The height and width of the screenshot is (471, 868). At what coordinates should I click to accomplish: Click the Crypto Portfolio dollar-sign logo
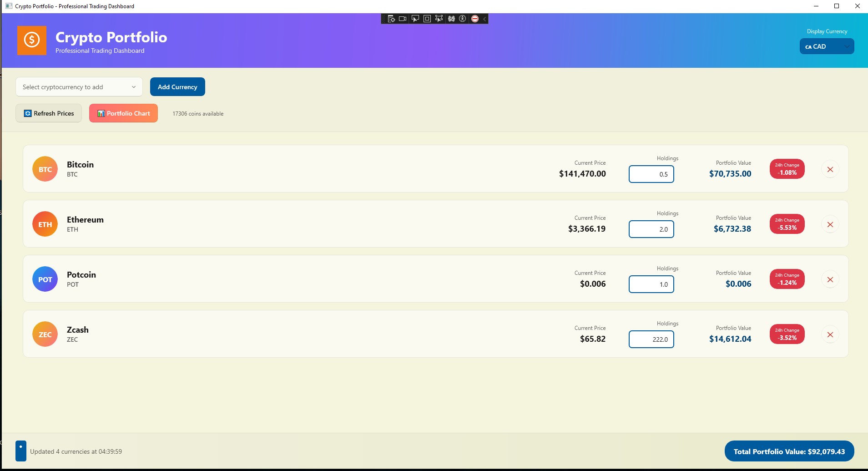pyautogui.click(x=31, y=41)
